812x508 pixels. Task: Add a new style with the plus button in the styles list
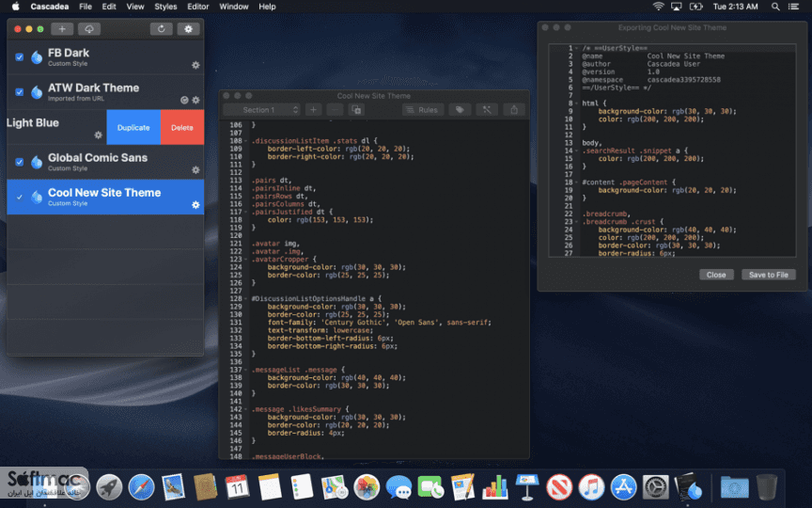click(x=62, y=29)
